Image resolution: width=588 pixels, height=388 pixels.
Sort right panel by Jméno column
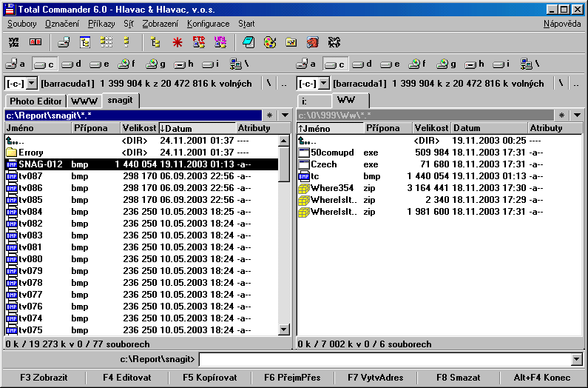330,128
